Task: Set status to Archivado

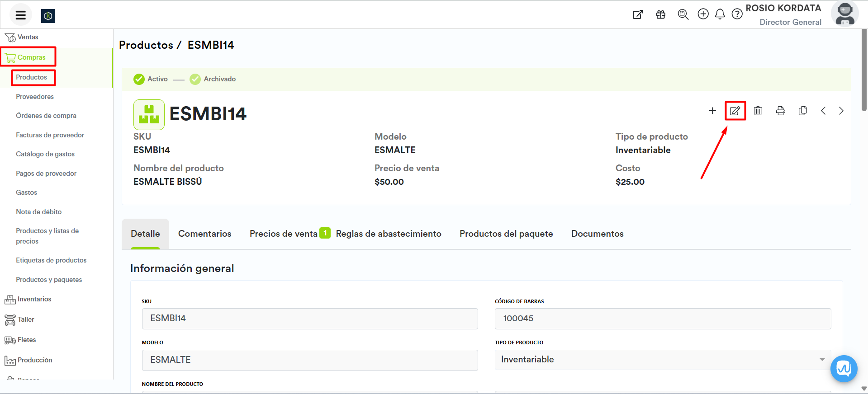Action: pyautogui.click(x=213, y=79)
